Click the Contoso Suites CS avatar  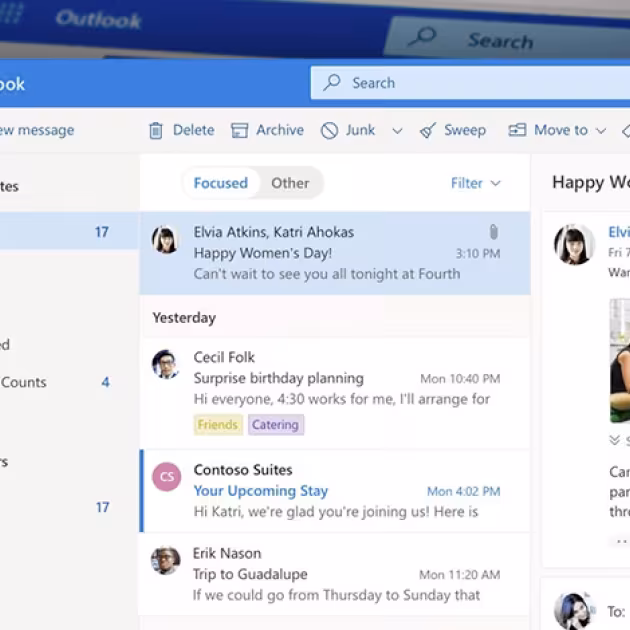coord(166,477)
